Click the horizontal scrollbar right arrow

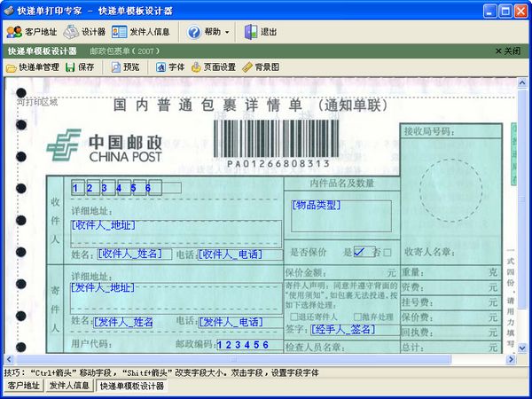(x=511, y=359)
